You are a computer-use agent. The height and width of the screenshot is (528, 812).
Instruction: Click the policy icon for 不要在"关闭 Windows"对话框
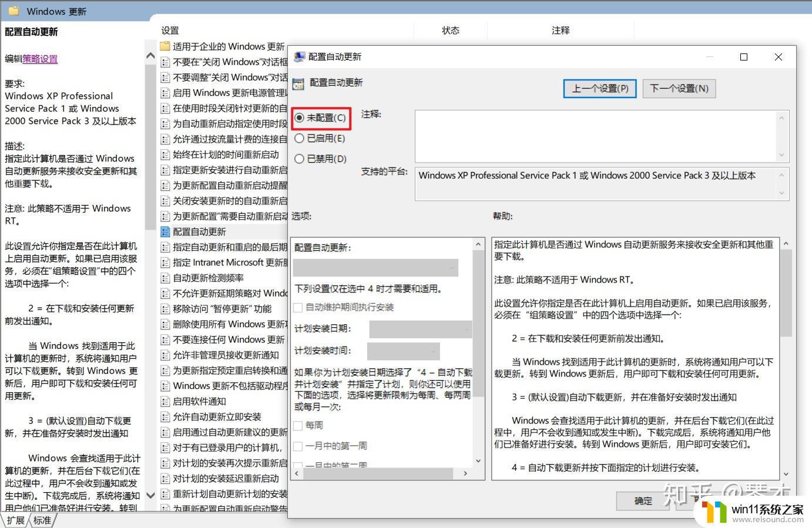165,62
